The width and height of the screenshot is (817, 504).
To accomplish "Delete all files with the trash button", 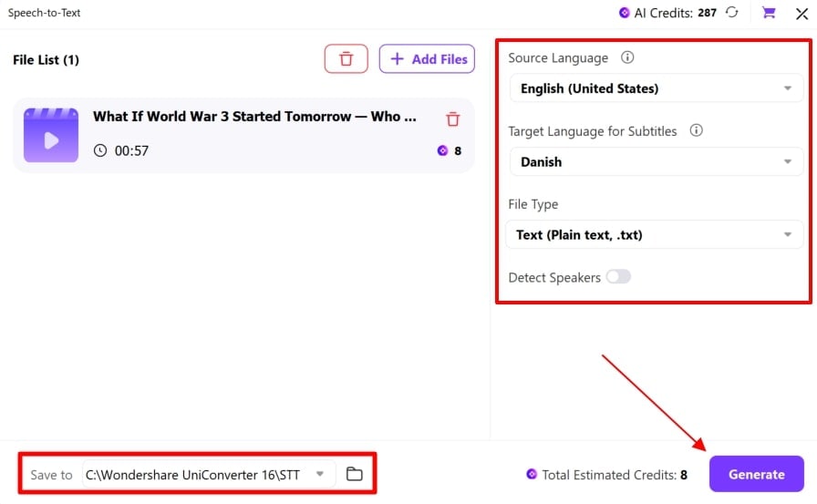I will click(346, 59).
